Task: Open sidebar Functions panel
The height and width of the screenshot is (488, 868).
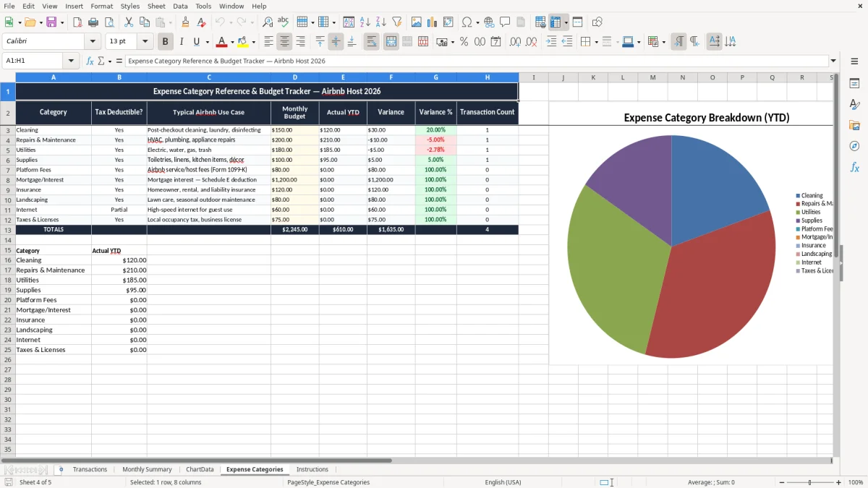Action: (x=854, y=167)
